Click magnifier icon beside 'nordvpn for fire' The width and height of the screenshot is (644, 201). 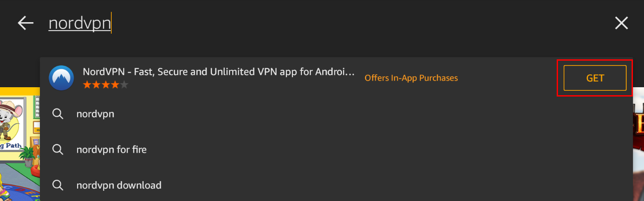tap(58, 149)
